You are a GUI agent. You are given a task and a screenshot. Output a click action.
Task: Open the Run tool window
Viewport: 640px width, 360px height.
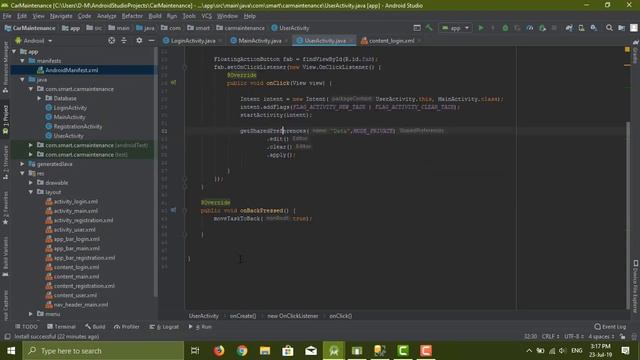pyautogui.click(x=200, y=327)
